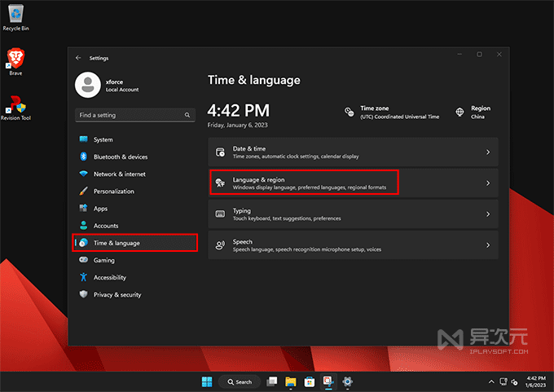Viewport: 554px width, 392px height.
Task: Open File Explorer from the taskbar
Action: [291, 381]
